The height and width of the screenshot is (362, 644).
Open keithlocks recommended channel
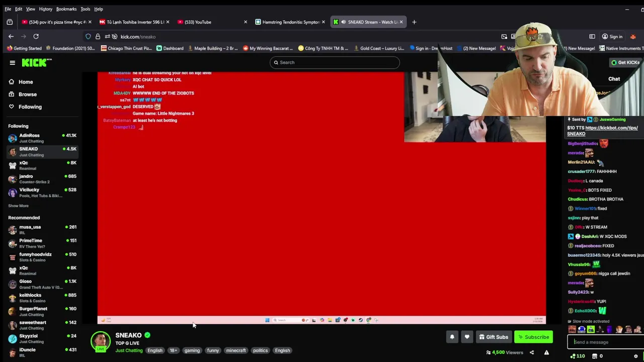point(42,298)
